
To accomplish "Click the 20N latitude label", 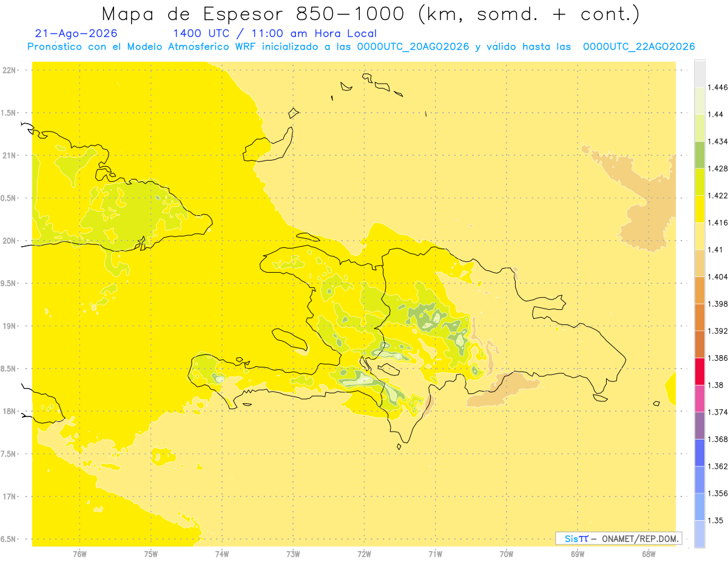I will pyautogui.click(x=9, y=241).
